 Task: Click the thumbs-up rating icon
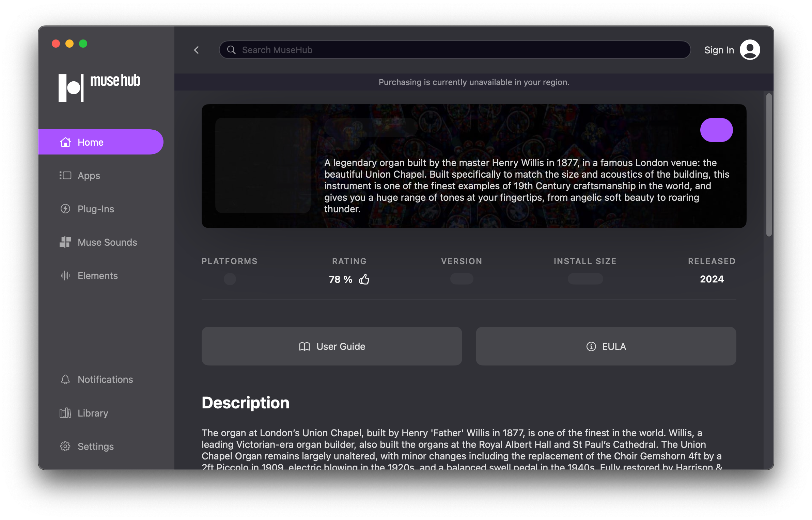(x=364, y=279)
